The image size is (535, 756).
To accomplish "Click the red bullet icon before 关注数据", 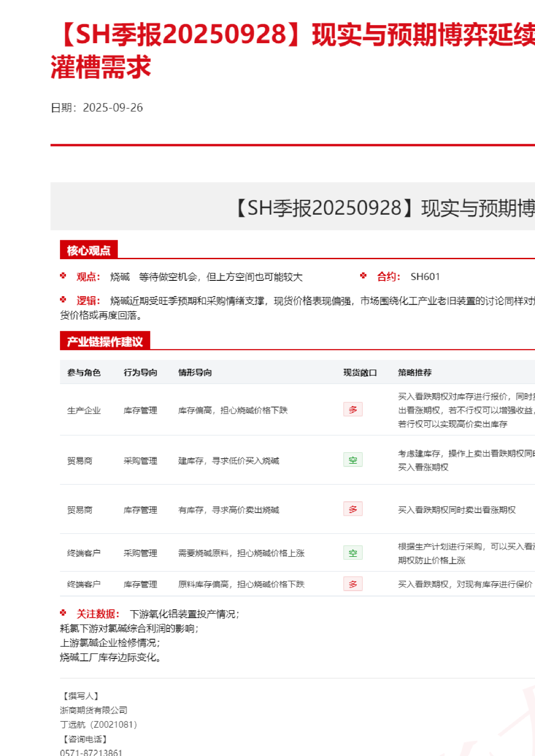I will coord(63,613).
